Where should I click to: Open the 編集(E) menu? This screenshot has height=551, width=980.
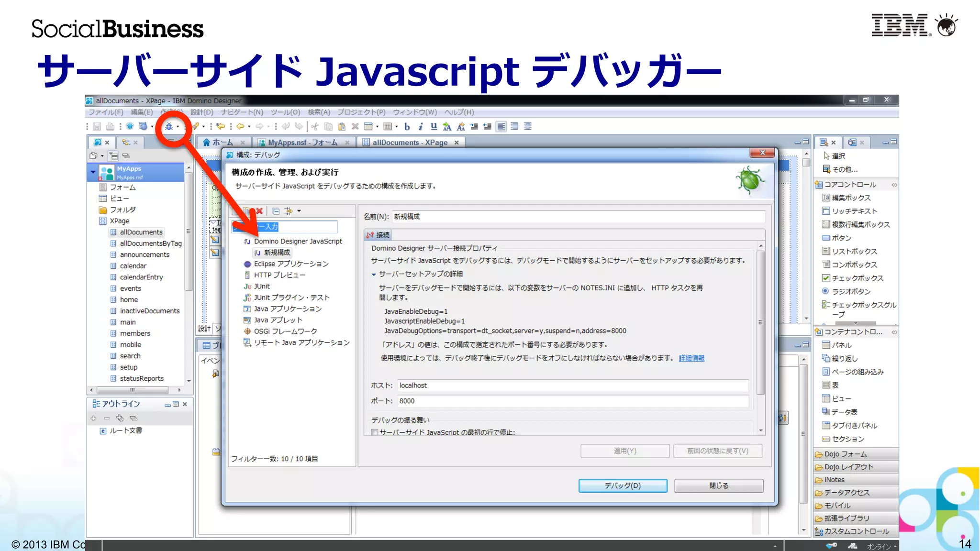pos(142,112)
